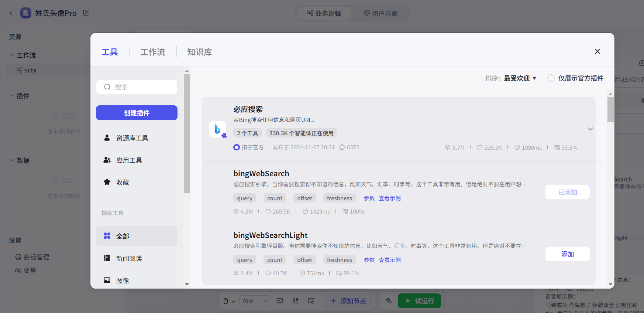
Task: Click the bingWebSearch tool title
Action: [261, 174]
